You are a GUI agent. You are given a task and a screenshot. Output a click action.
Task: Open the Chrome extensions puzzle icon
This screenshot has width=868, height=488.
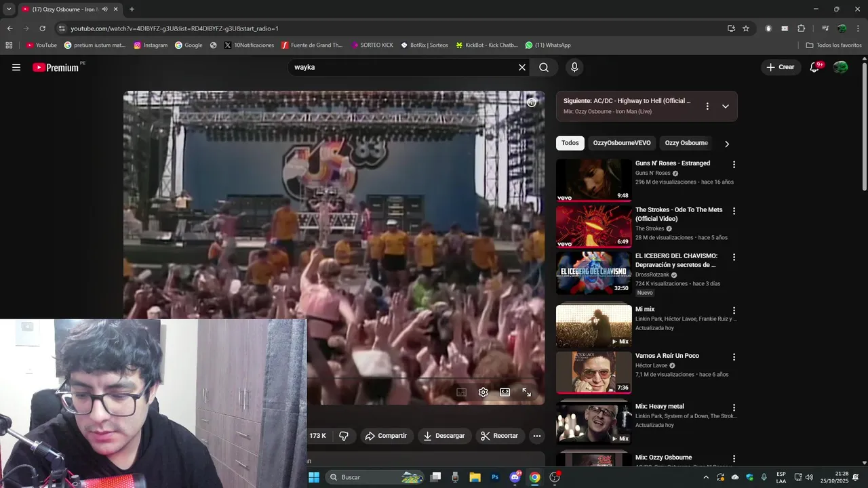[802, 28]
